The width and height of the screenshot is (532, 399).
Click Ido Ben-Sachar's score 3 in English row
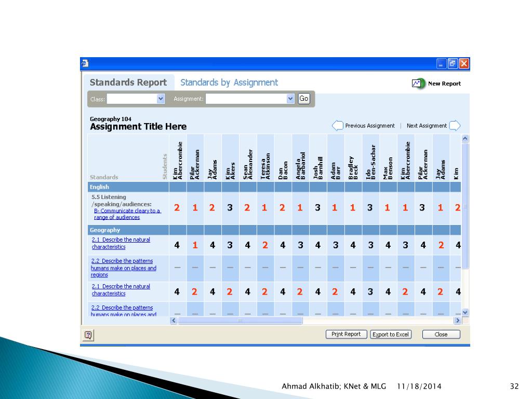pos(370,208)
